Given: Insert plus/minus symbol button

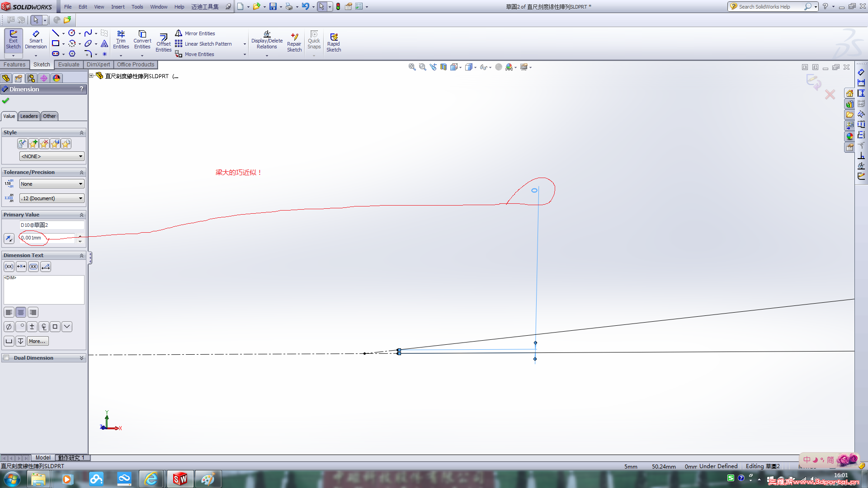Looking at the screenshot, I should pyautogui.click(x=32, y=327).
